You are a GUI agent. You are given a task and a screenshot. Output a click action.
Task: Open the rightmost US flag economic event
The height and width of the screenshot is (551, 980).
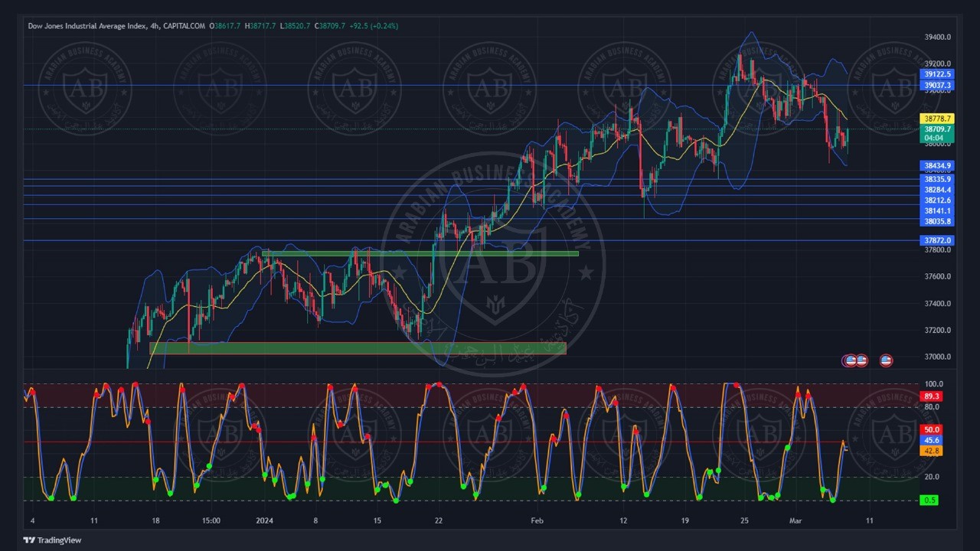pyautogui.click(x=886, y=360)
